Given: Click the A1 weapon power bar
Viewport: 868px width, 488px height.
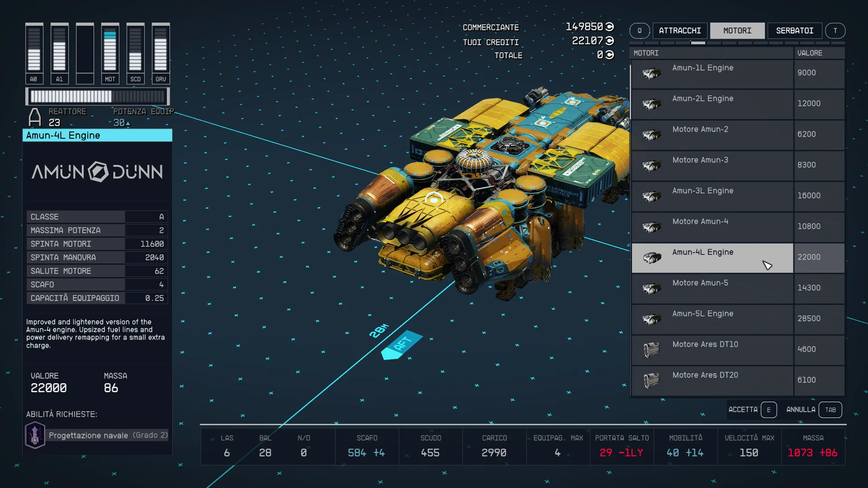Looking at the screenshot, I should point(59,53).
